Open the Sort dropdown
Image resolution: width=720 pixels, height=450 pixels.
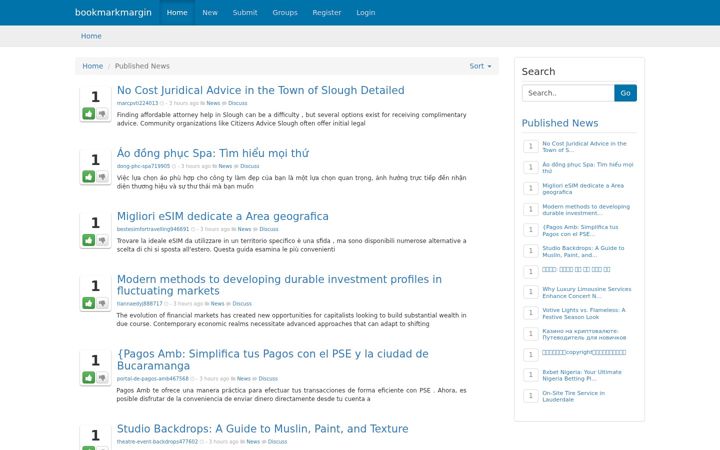click(x=480, y=66)
